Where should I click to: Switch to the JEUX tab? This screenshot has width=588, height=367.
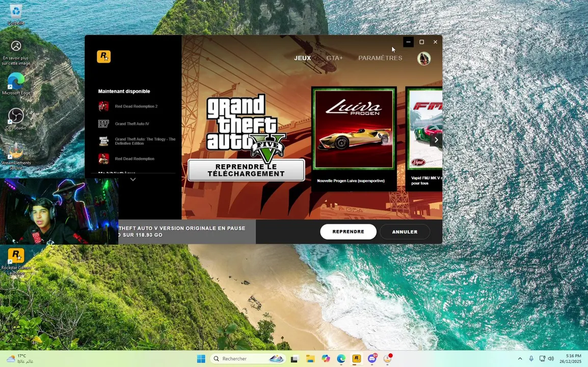point(302,58)
